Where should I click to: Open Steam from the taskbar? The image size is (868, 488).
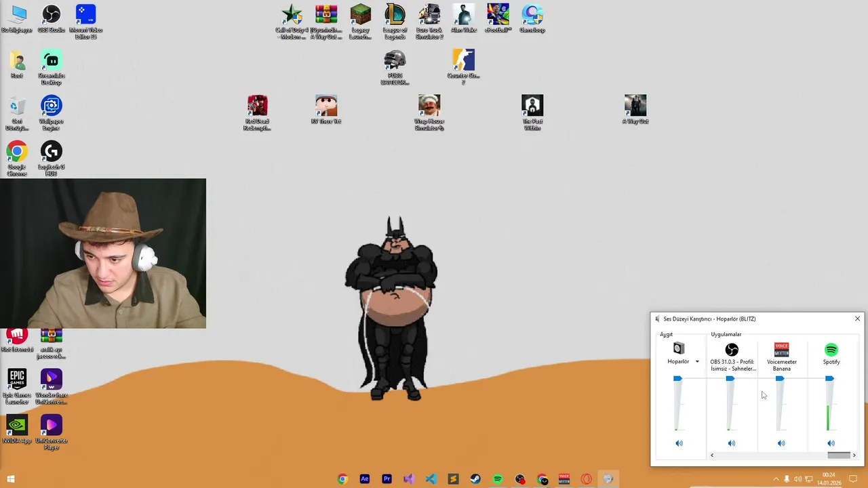[475, 479]
